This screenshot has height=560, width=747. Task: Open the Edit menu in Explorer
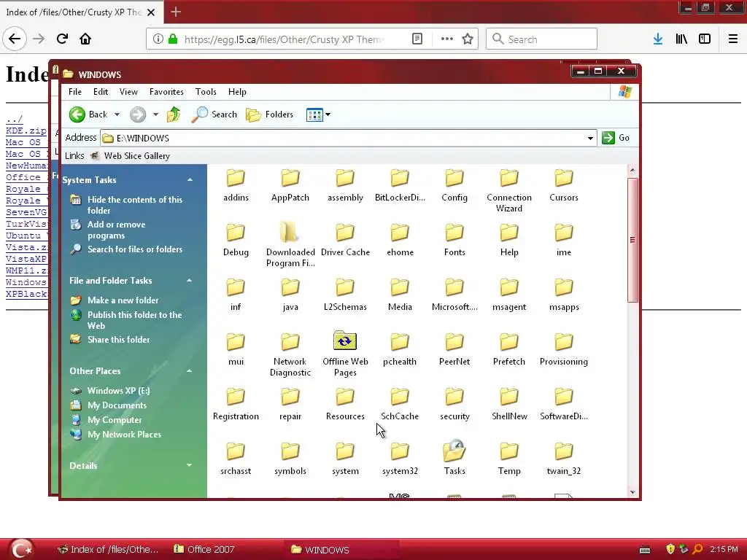click(101, 92)
